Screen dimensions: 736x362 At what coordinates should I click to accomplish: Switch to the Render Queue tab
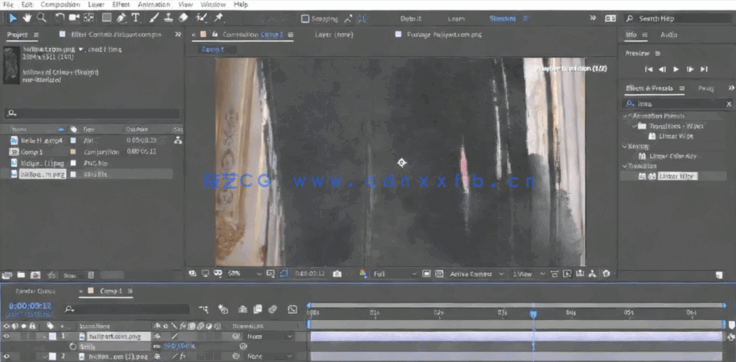36,291
